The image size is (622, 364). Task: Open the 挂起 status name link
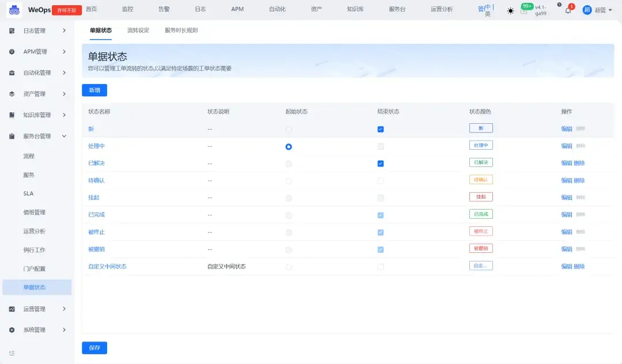tap(94, 198)
